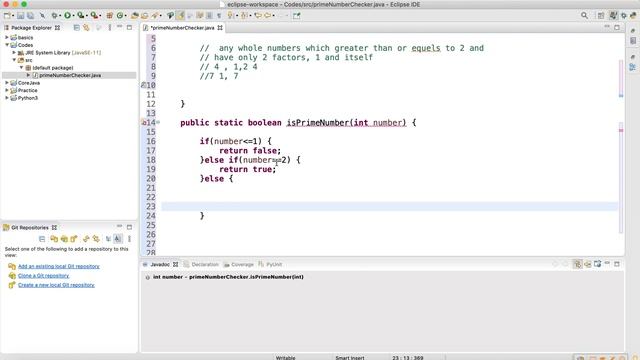Image resolution: width=640 pixels, height=360 pixels.
Task: Switch to the Debug perspective icon
Action: 624,16
